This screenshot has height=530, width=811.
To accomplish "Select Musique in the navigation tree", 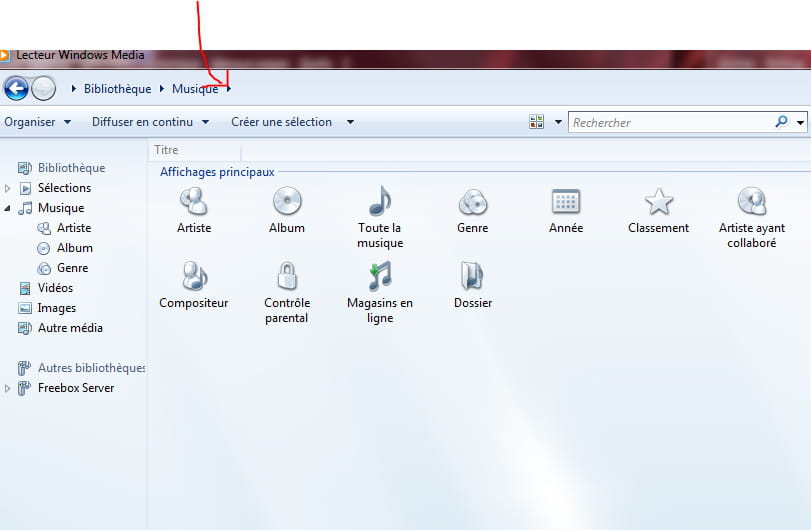I will pyautogui.click(x=61, y=208).
